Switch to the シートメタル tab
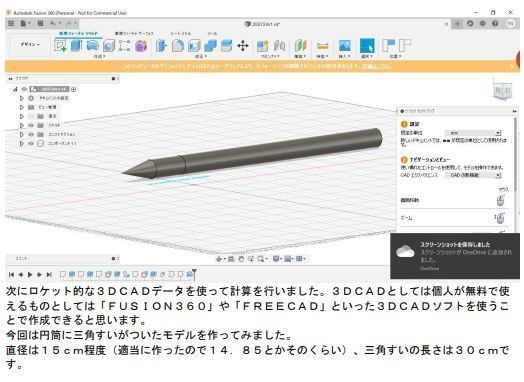 tap(181, 33)
